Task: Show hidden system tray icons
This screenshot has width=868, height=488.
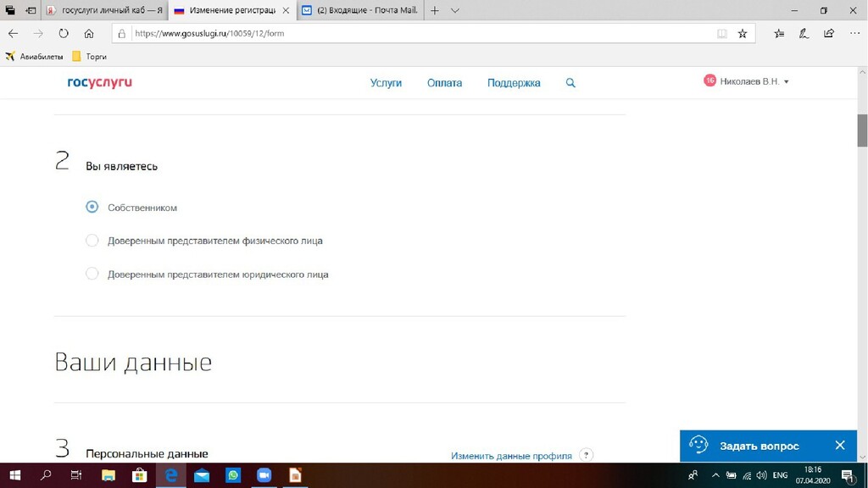Action: point(715,475)
